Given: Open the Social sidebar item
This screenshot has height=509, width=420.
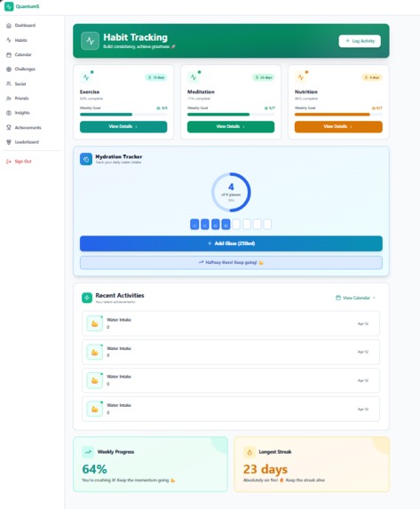Looking at the screenshot, I should click(21, 84).
